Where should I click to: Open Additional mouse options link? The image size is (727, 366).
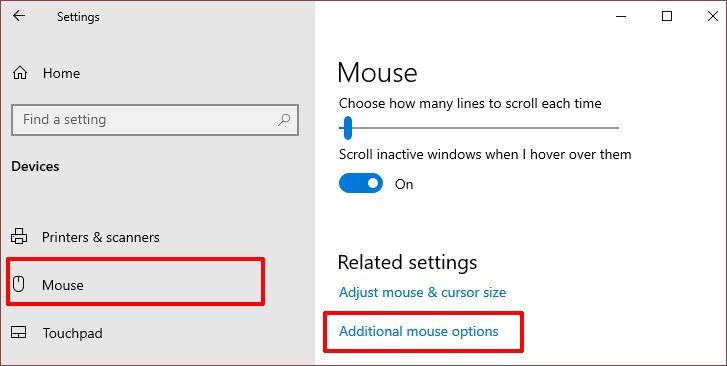[x=419, y=331]
